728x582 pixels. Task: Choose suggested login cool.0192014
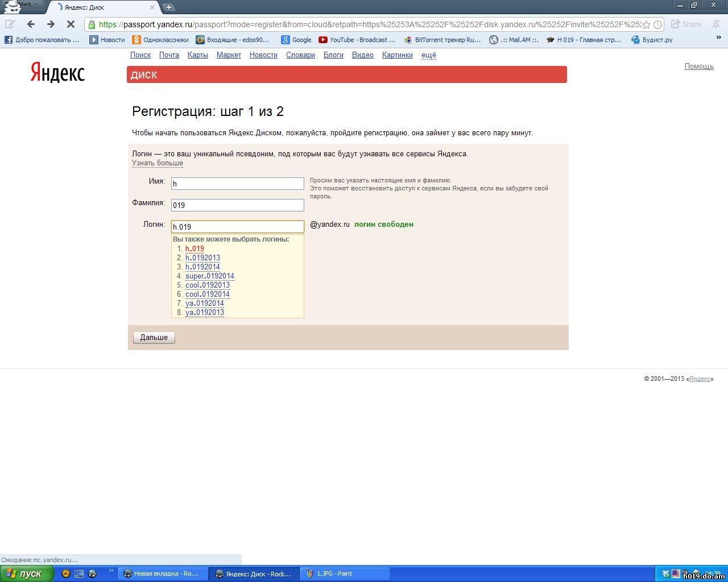click(208, 294)
